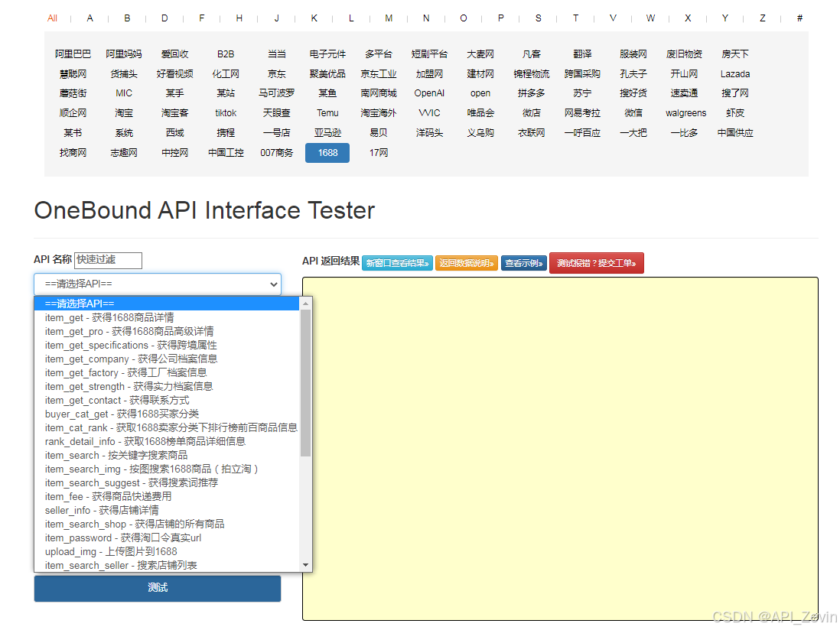
Task: Select the 007商务 platform
Action: coord(276,153)
